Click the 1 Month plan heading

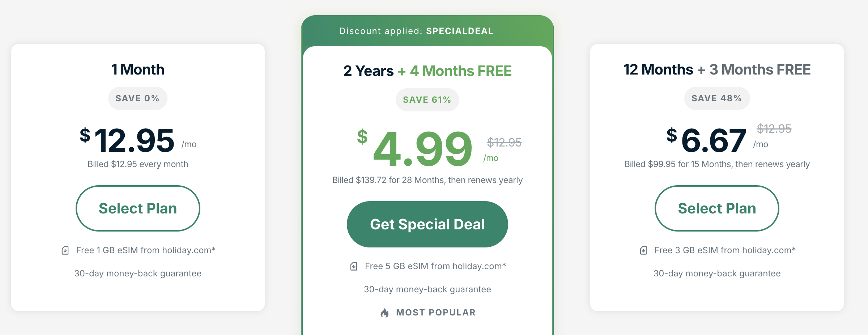point(138,69)
